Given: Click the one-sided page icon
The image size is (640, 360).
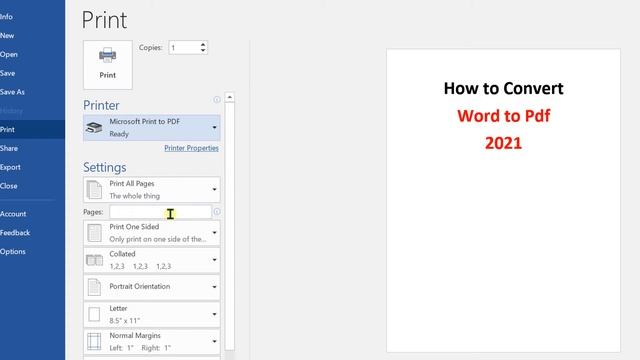Looking at the screenshot, I should [x=94, y=233].
